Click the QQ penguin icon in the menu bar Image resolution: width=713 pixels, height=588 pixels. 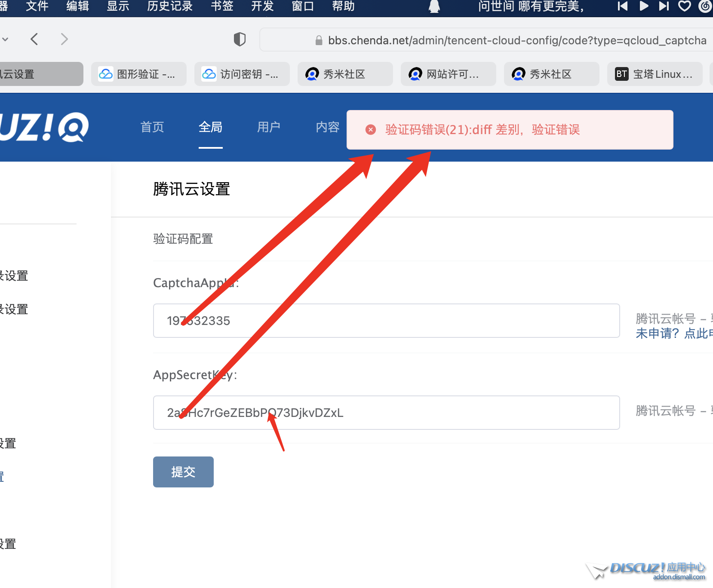[434, 6]
